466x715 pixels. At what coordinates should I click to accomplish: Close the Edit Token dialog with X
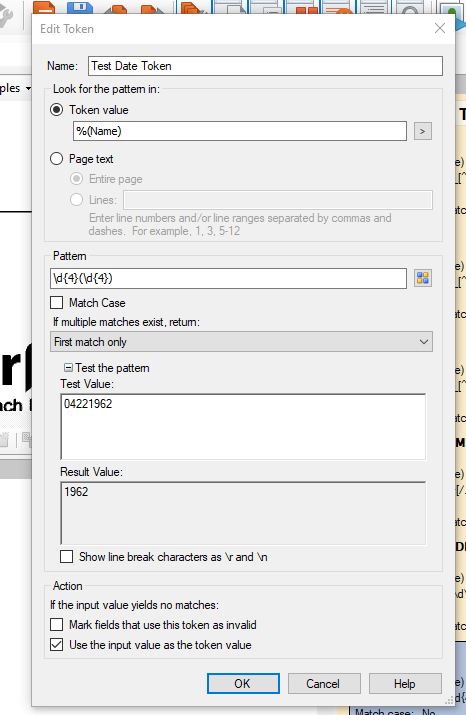[440, 28]
